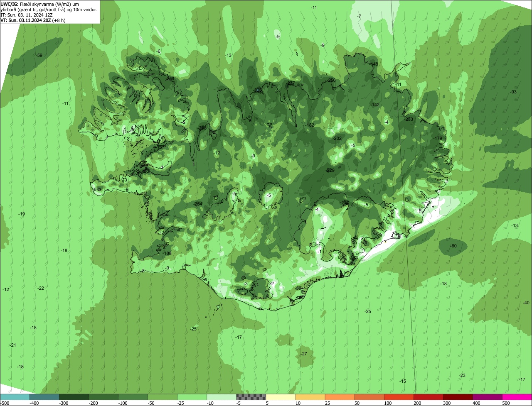Select the darkest green legend swatch above -300
Screen dimensions: 532x406
[74, 397]
